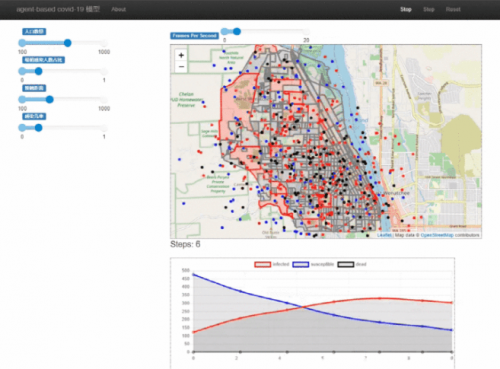Toggle the infected legend series
Screen dimensions: 500x369
pos(272,264)
